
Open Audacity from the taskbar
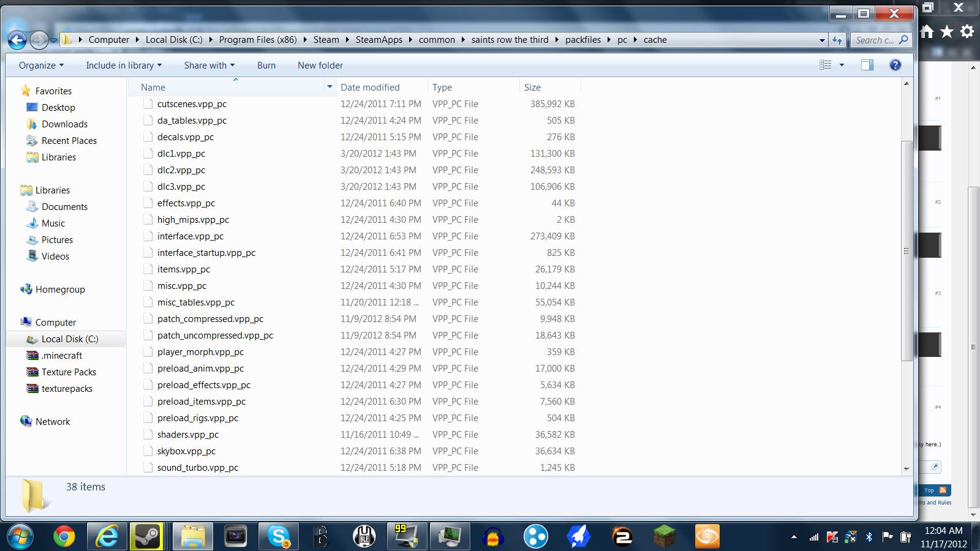click(x=493, y=537)
